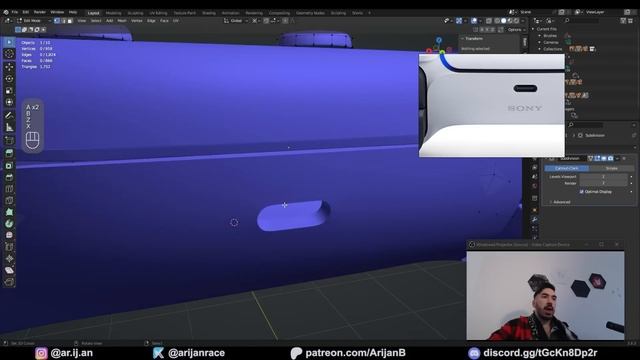Switch to wireframe viewport shading
The height and width of the screenshot is (360, 640).
click(x=497, y=20)
